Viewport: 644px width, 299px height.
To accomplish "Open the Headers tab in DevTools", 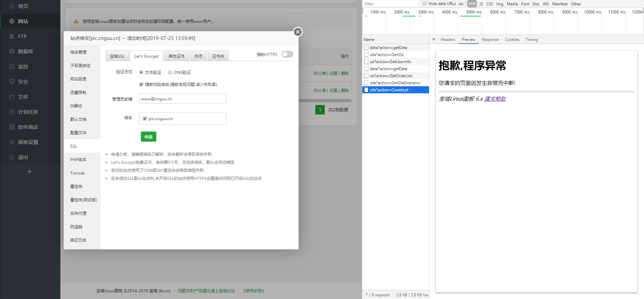I will [448, 40].
